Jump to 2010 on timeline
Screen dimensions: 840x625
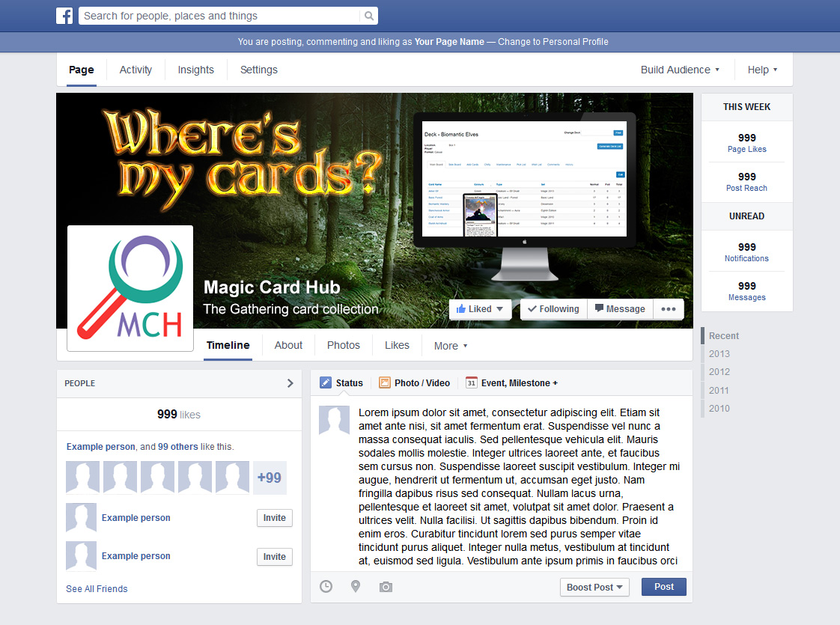pyautogui.click(x=719, y=408)
